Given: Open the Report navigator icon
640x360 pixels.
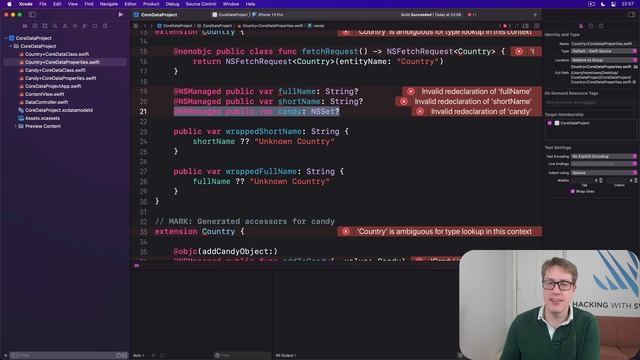Looking at the screenshot, I should [x=105, y=26].
